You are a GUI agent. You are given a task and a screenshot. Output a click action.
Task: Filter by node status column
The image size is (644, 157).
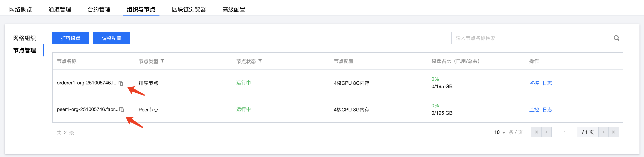click(260, 61)
